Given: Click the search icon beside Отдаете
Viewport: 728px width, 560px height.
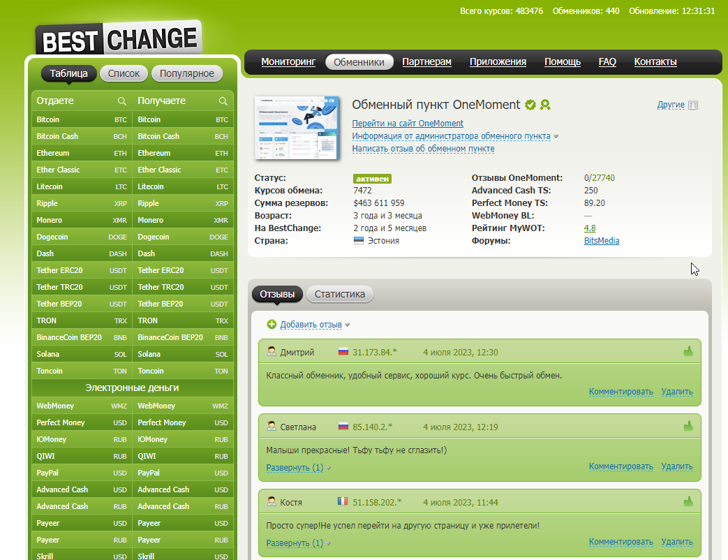Looking at the screenshot, I should (121, 101).
